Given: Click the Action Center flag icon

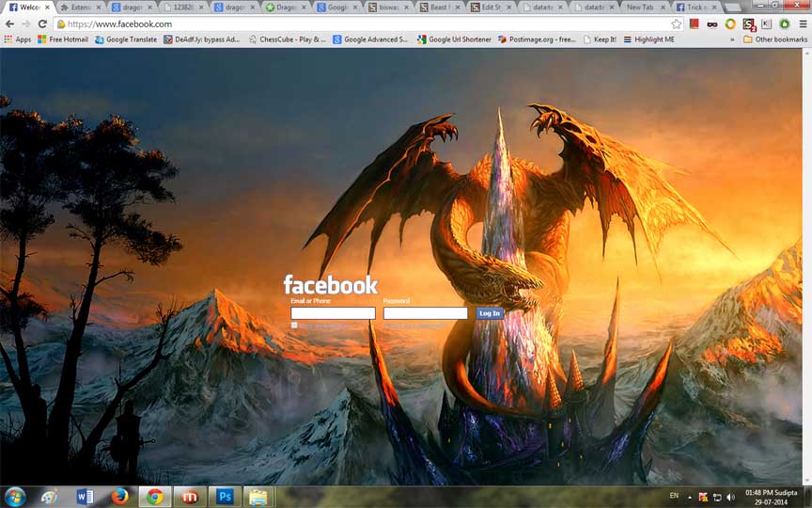Looking at the screenshot, I should click(703, 497).
